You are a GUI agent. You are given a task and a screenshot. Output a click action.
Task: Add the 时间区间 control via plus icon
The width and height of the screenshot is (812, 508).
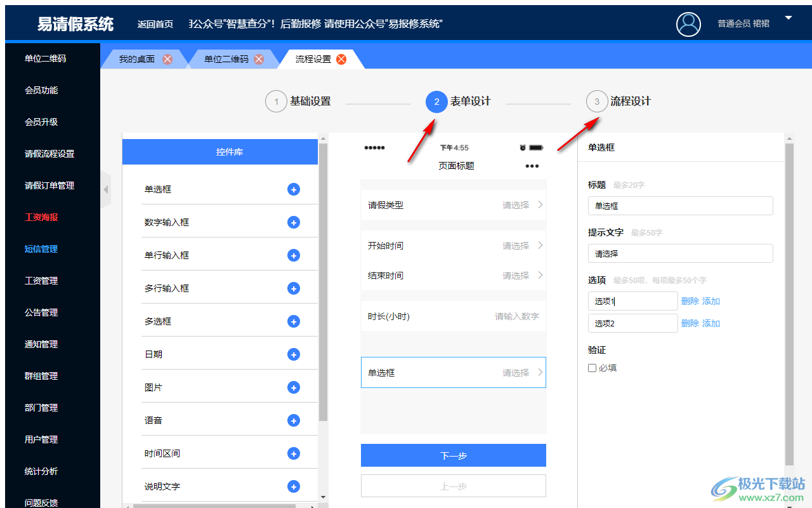pyautogui.click(x=294, y=453)
